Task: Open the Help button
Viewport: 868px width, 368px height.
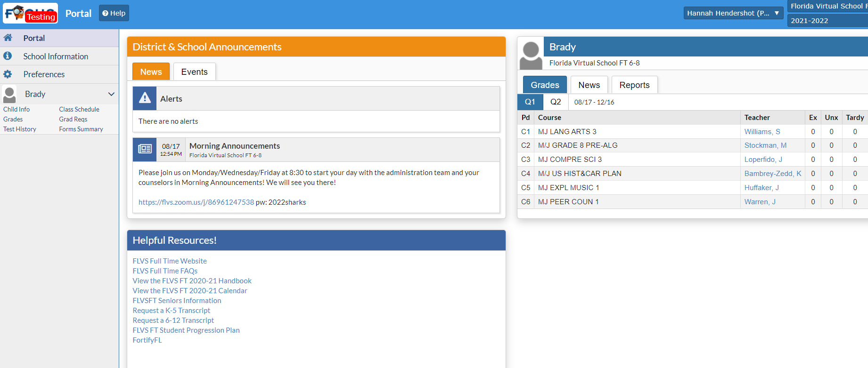Action: point(114,13)
